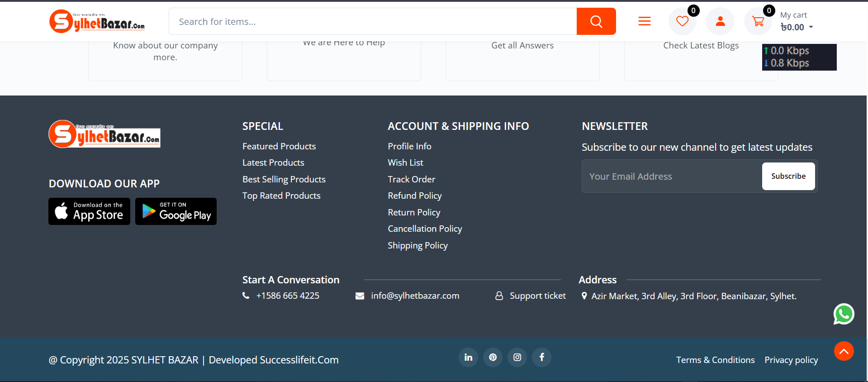Expand the My cart dropdown arrow

click(x=811, y=27)
